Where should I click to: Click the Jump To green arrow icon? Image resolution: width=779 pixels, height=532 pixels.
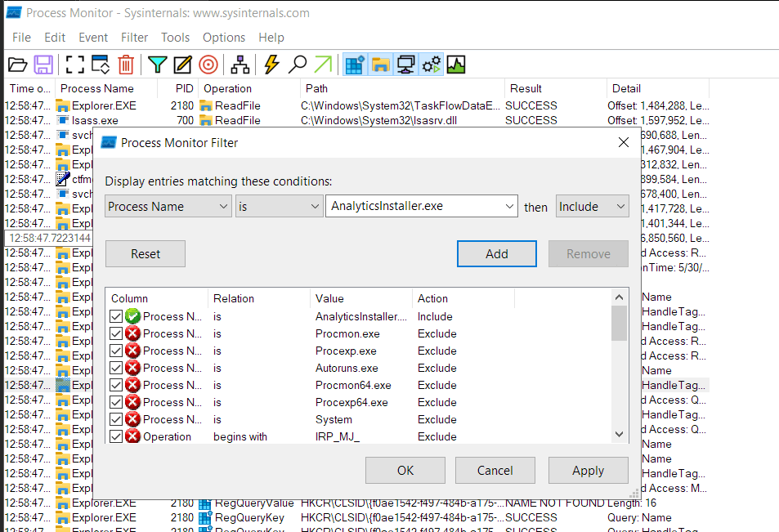323,65
